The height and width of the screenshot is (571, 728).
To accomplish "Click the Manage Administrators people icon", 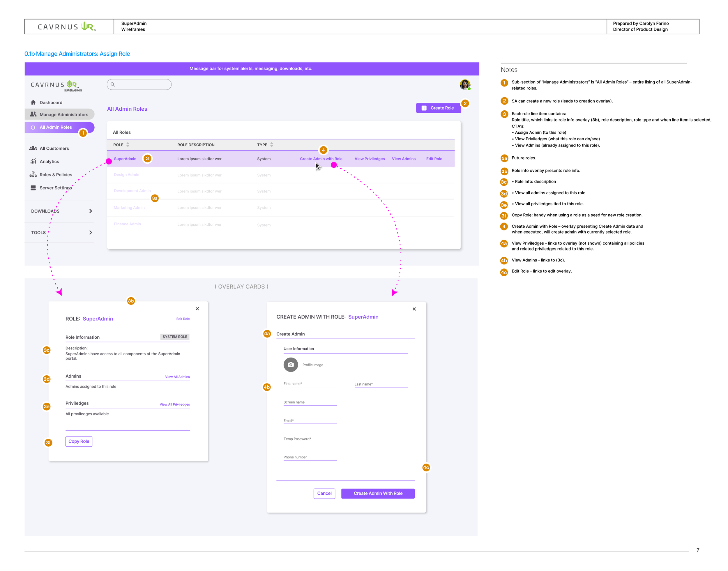I will tap(33, 114).
